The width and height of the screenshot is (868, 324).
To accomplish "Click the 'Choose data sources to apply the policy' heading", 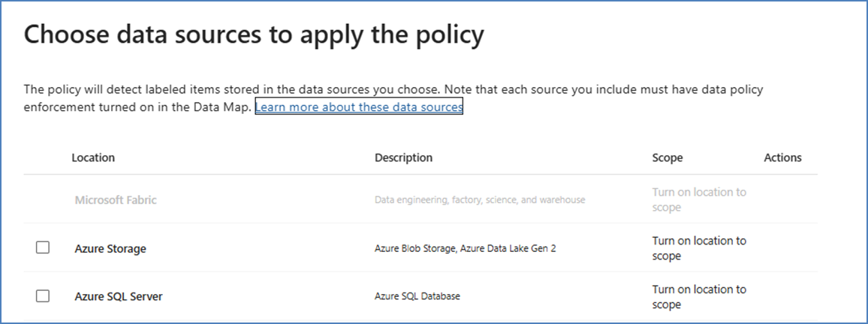I will (254, 35).
